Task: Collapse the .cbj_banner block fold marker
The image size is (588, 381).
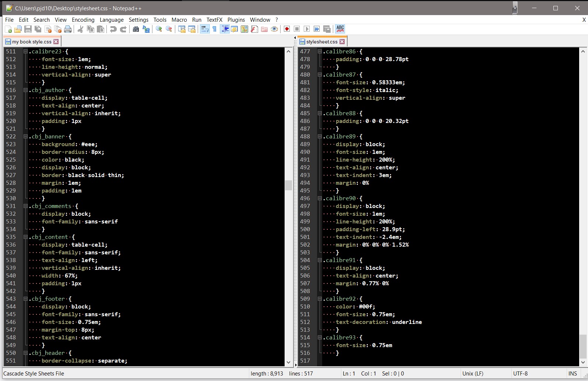Action: click(25, 137)
